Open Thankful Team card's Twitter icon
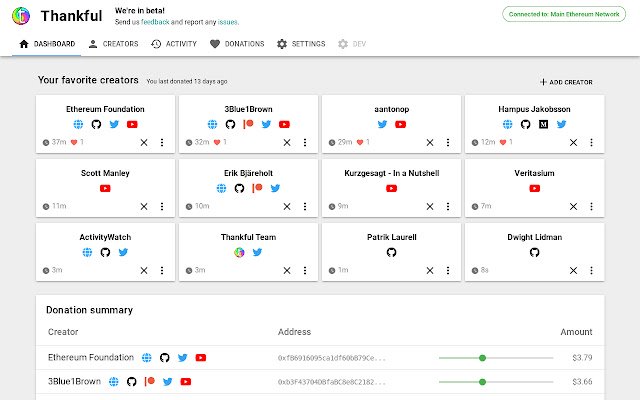Image resolution: width=640 pixels, height=400 pixels. click(257, 252)
